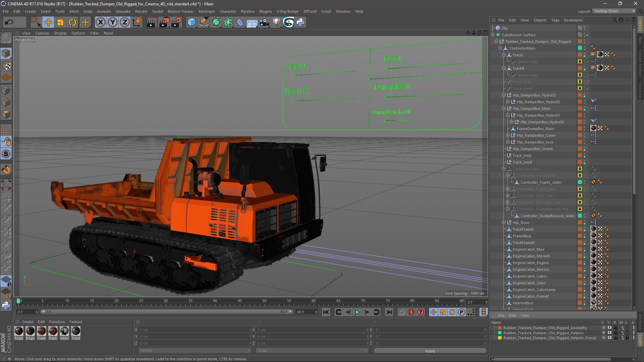Image resolution: width=644 pixels, height=362 pixels.
Task: Click Enable Axis tool in left palette
Action: 6,130
